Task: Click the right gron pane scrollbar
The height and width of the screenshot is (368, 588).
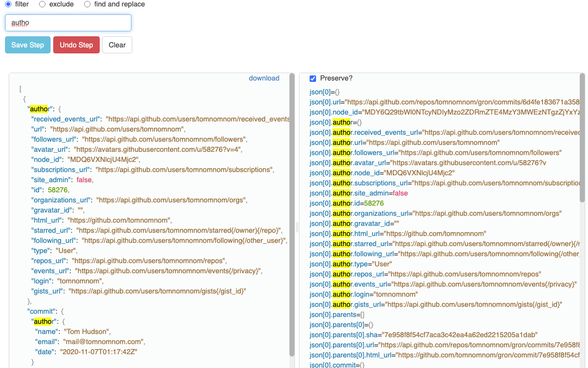Action: point(582,138)
